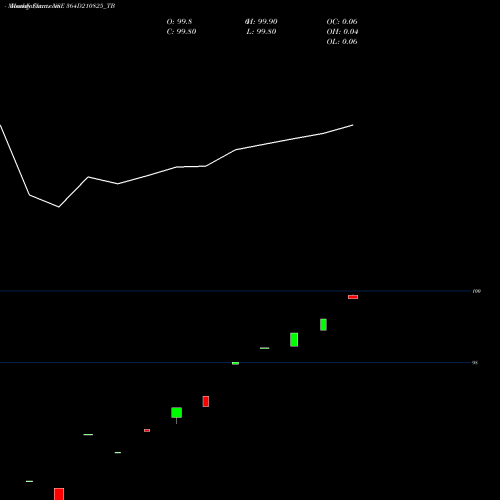The width and height of the screenshot is (500, 500).
Task: Click the high value "H: 99.90"
Action: (261, 22)
